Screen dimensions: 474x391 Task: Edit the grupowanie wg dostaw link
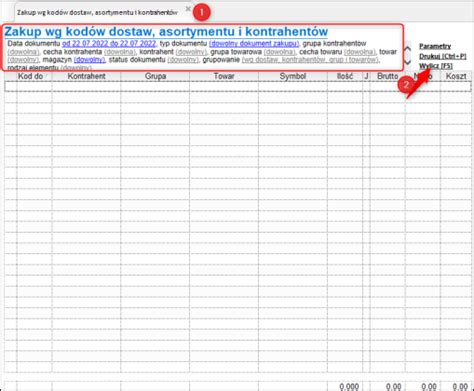click(x=310, y=60)
